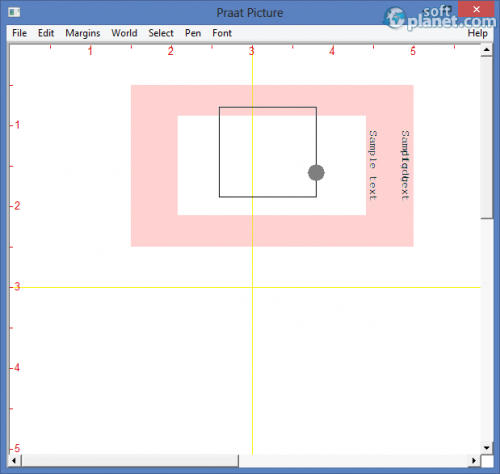
Task: Click the gray filled circle in the picture
Action: coord(316,173)
